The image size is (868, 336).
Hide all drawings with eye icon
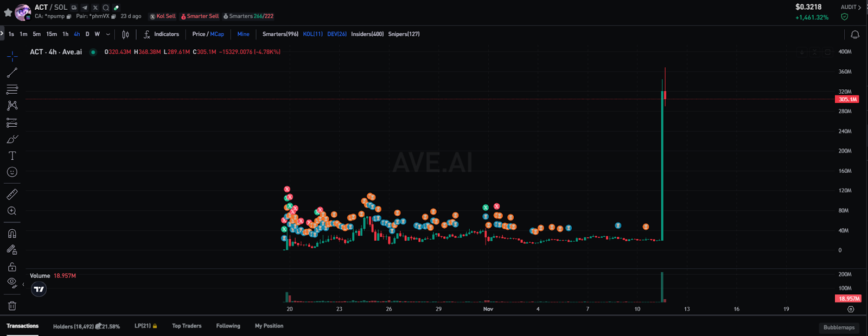12,282
